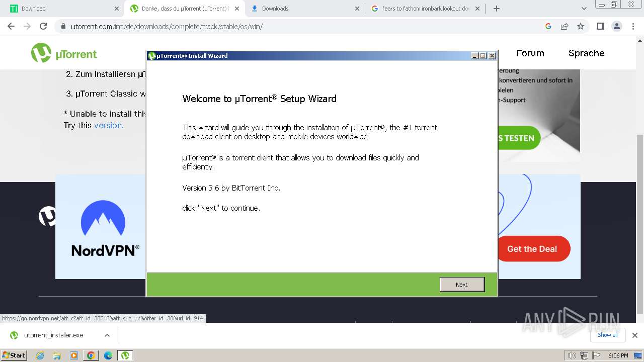Screen dimensions: 644x362
Task: Switch to the fears to fathom Google tab
Action: point(426,9)
